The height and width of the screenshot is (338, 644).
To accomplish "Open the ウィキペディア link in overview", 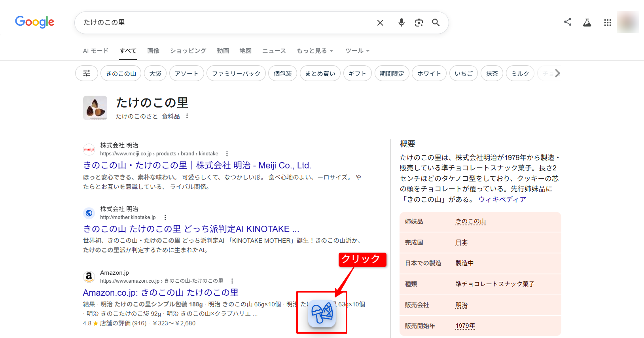I will pos(502,200).
